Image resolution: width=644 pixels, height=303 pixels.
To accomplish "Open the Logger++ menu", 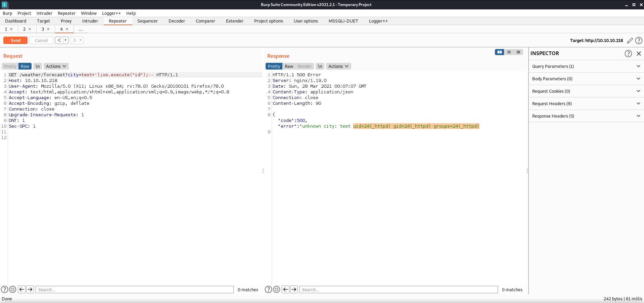I will pos(111,13).
